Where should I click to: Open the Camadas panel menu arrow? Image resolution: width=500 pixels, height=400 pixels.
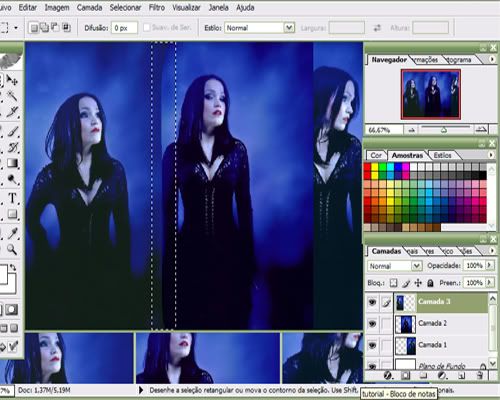492,250
